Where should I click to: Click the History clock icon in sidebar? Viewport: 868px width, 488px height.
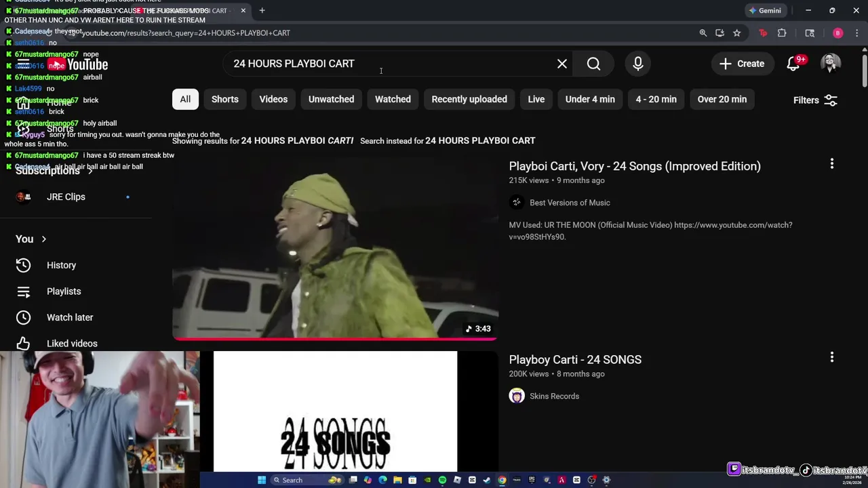click(23, 265)
